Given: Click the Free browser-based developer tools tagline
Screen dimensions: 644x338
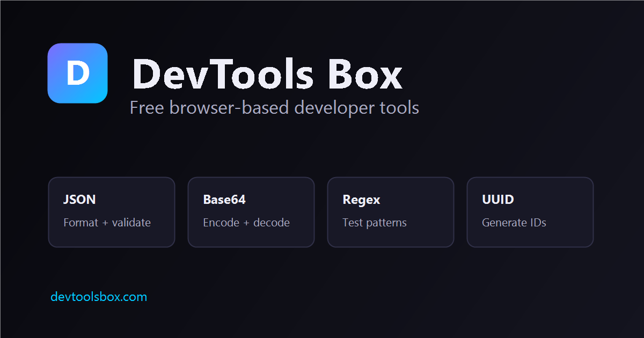Looking at the screenshot, I should pos(274,107).
